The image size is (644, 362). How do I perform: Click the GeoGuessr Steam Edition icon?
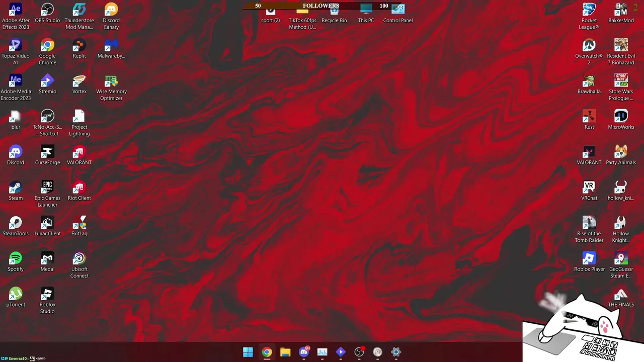[x=621, y=265]
